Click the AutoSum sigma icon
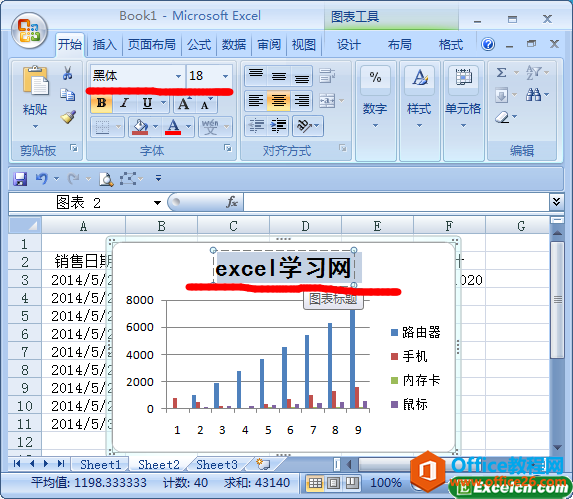The image size is (573, 499). (502, 72)
